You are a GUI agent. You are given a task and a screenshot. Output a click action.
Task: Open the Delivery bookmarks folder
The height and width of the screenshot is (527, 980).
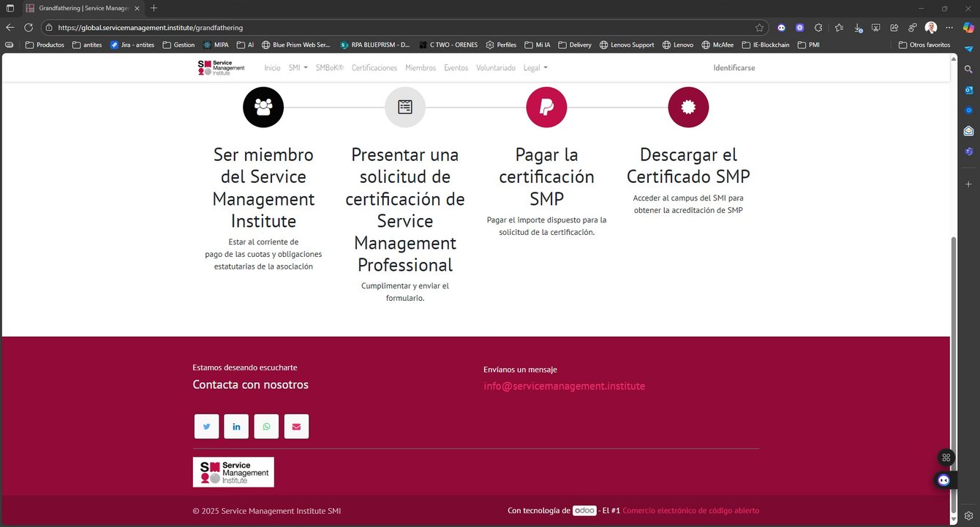pos(575,45)
